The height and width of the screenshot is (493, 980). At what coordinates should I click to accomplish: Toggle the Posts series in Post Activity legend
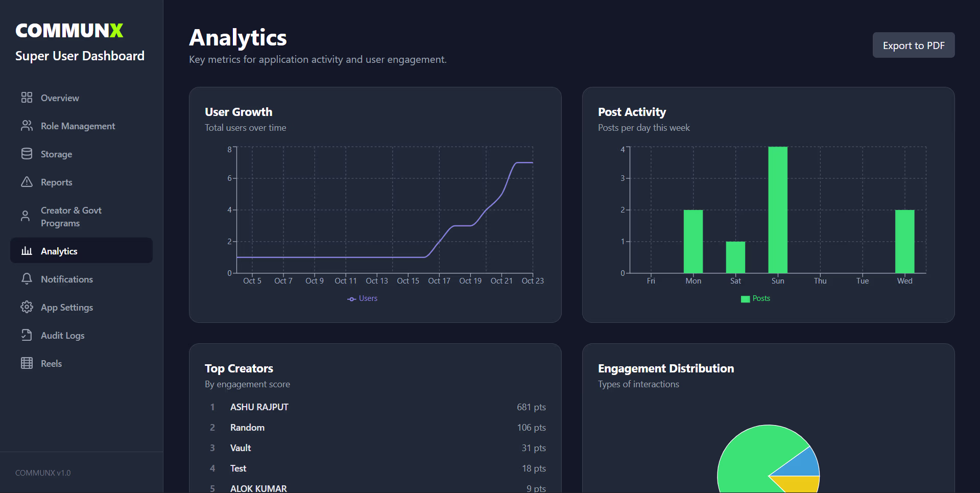click(x=756, y=298)
